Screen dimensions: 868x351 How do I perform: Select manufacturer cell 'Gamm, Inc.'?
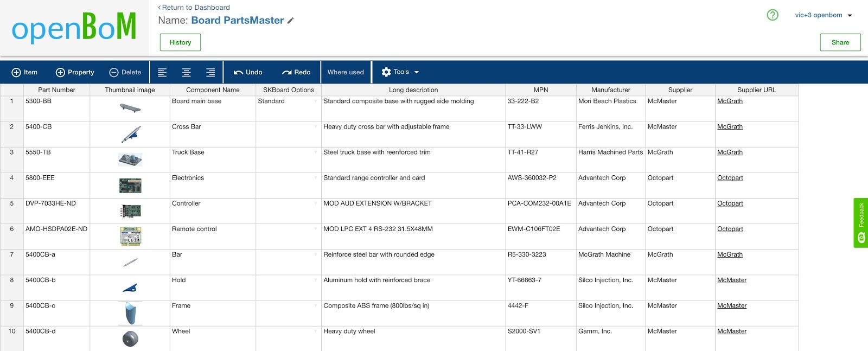coord(611,339)
